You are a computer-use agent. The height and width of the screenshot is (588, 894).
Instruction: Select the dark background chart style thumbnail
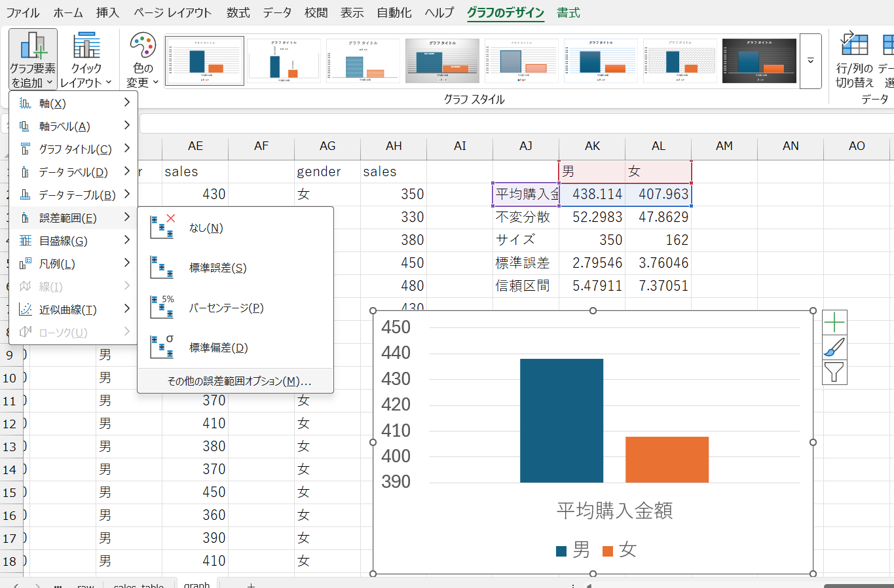click(x=759, y=61)
